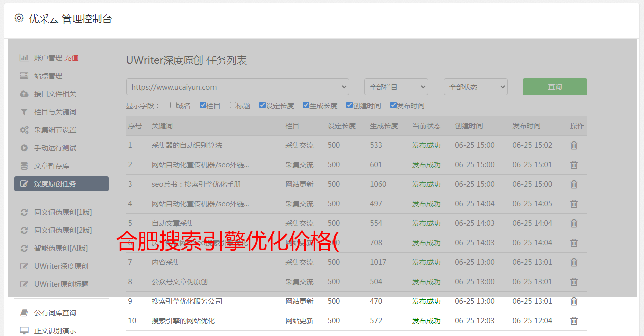
Task: Delete row 6 task with trash icon
Action: [x=574, y=243]
